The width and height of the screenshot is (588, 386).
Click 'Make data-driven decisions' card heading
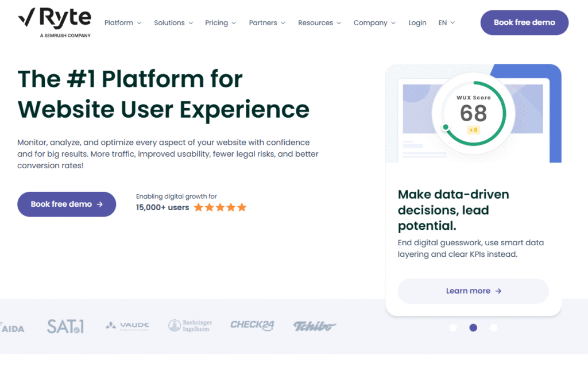click(x=454, y=210)
